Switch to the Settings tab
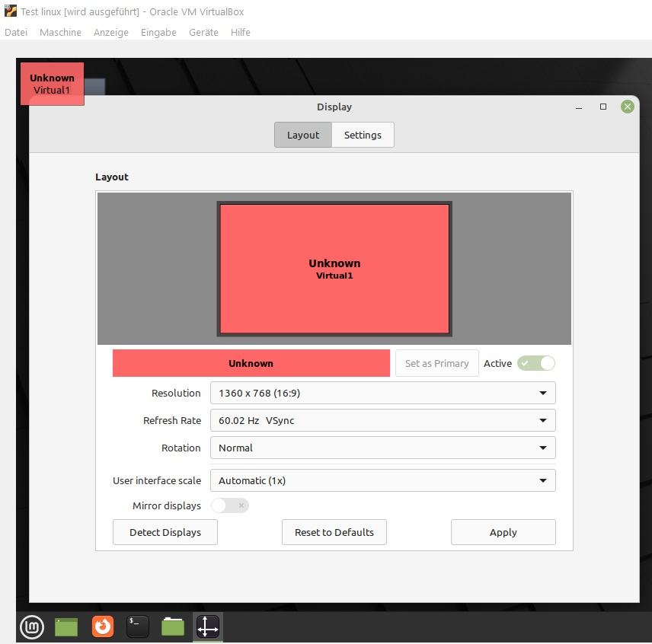Screen dimensions: 652x644 coord(363,135)
